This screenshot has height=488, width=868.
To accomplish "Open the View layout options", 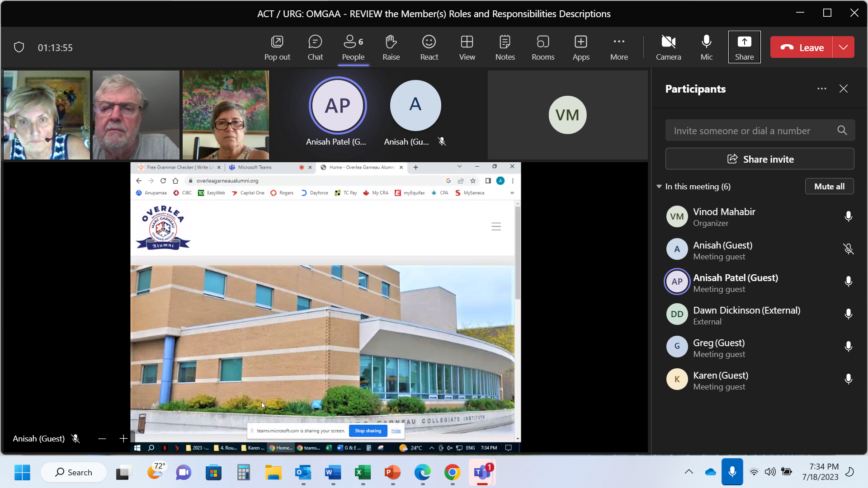I will tap(467, 47).
